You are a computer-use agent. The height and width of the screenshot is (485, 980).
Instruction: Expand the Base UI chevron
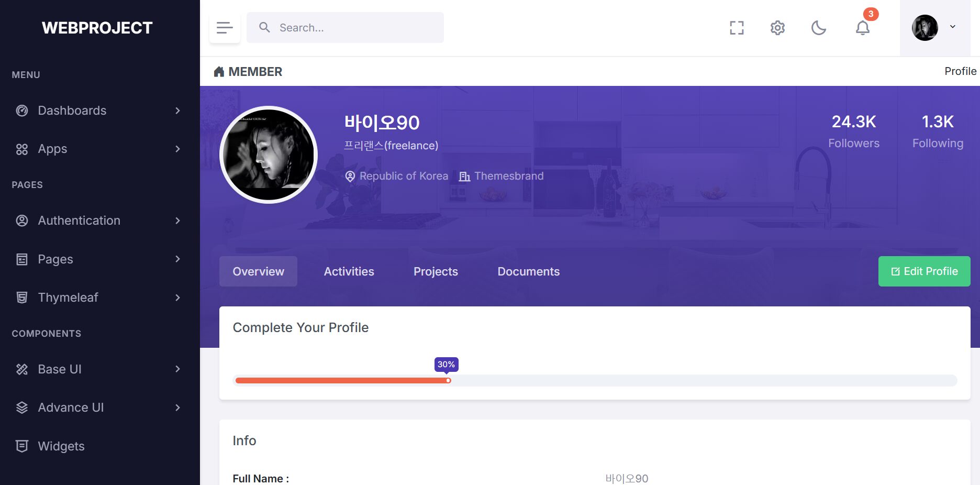tap(178, 369)
